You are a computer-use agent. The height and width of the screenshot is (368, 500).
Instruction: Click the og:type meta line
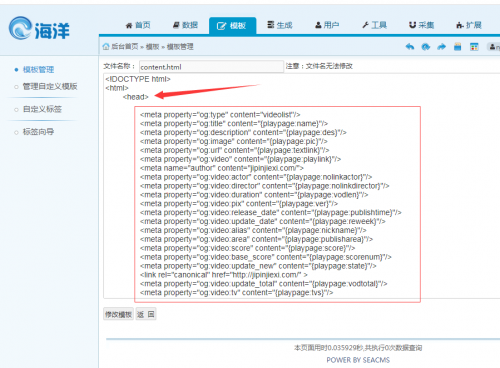point(220,115)
